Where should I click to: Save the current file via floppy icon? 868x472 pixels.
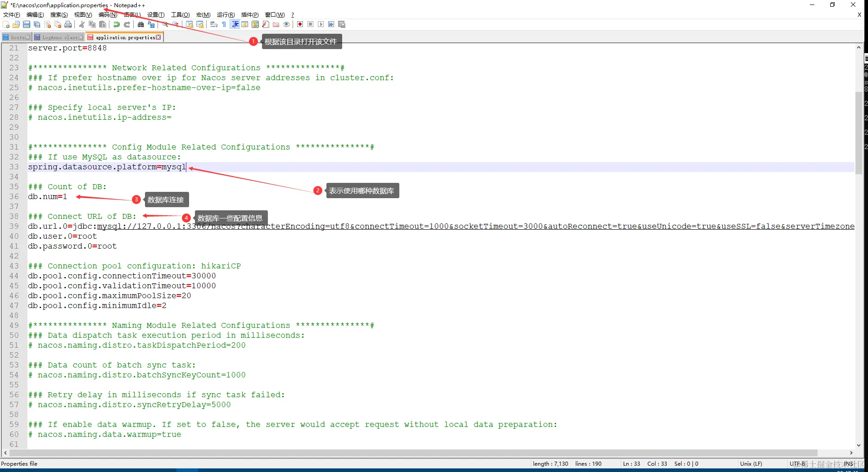pyautogui.click(x=27, y=24)
